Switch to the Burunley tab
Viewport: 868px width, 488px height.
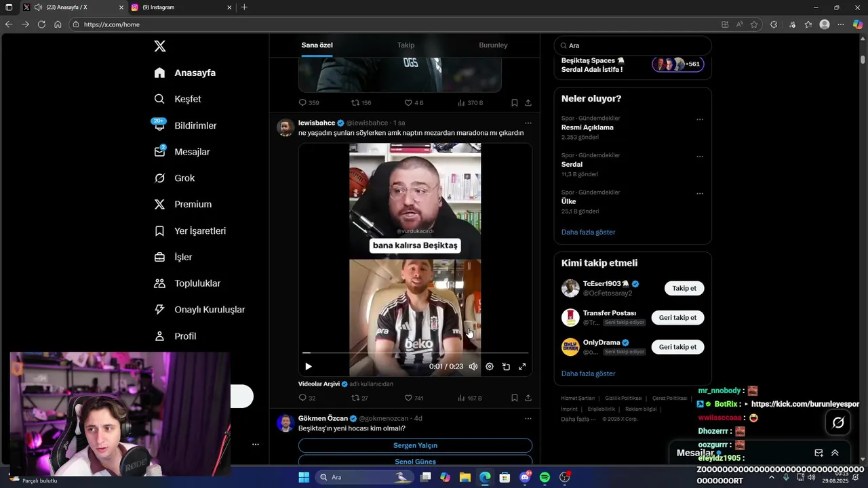click(x=493, y=45)
